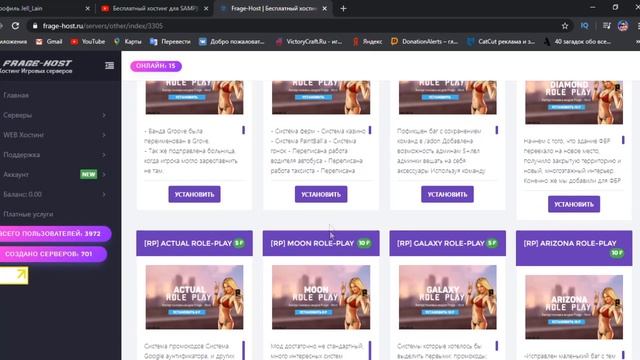Viewport: 640px width, 360px height.
Task: Install the Groove gang update mod
Action: pos(194,194)
